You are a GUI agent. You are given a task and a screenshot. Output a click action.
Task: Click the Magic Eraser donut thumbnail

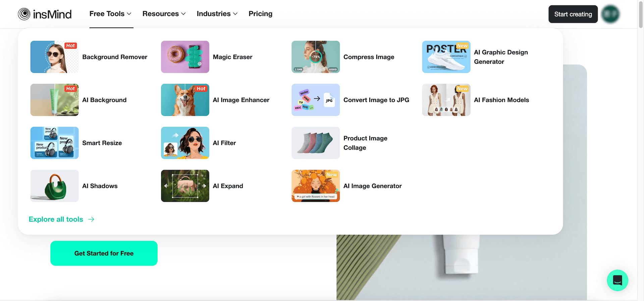[x=185, y=57]
